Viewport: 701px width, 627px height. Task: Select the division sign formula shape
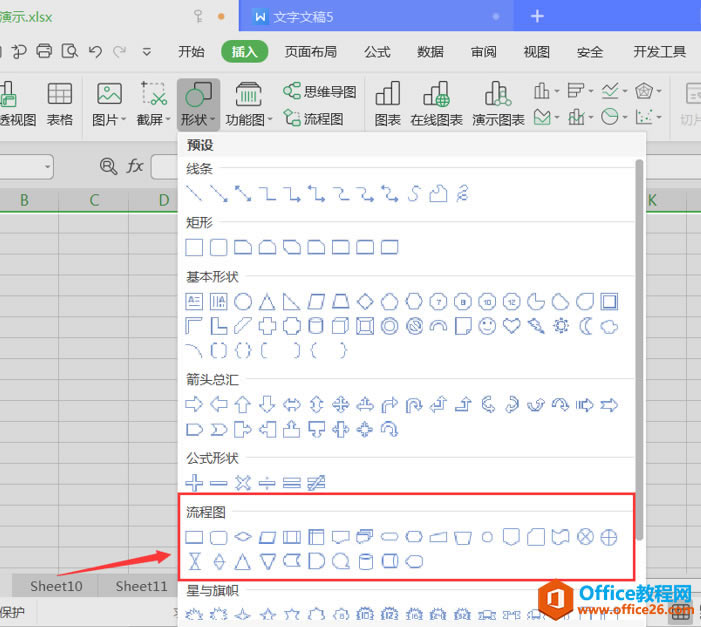pos(267,483)
